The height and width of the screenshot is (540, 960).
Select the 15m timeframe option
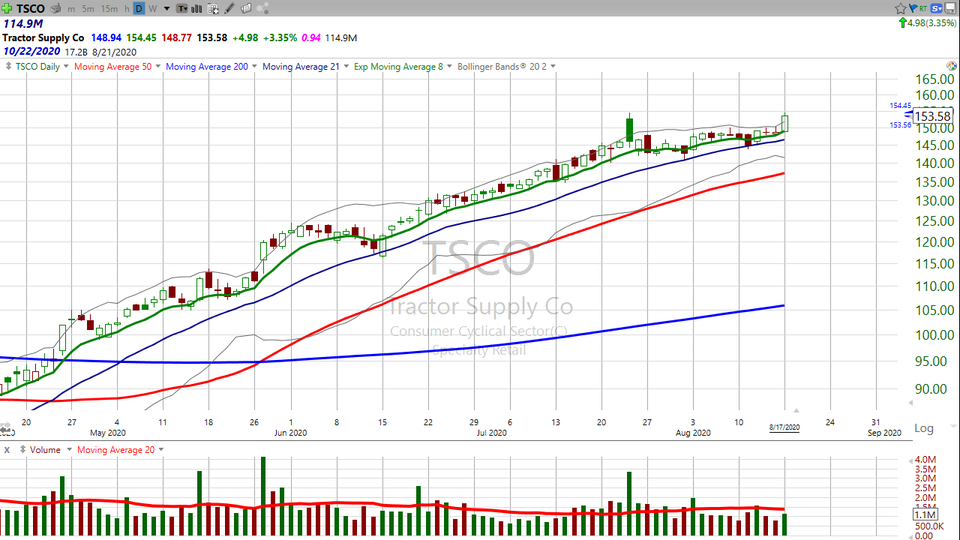(x=109, y=8)
